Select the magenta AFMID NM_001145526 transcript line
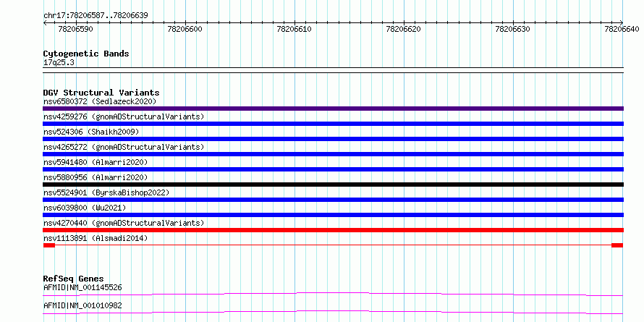Image resolution: width=644 pixels, height=322 pixels. click(x=333, y=294)
